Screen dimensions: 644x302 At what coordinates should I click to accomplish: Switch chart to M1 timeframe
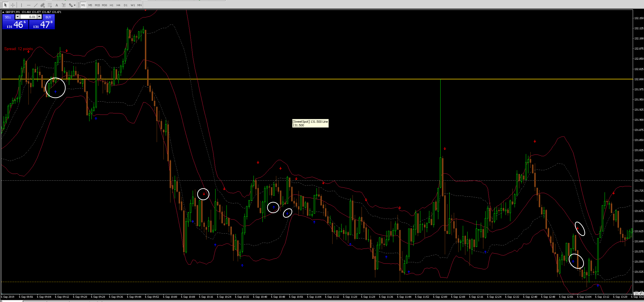tap(83, 5)
